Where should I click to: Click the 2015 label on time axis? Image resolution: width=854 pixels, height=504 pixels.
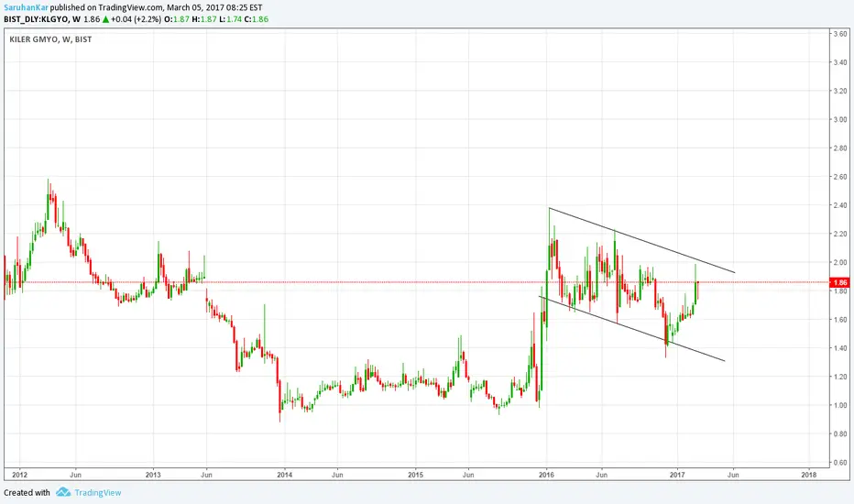pyautogui.click(x=416, y=475)
